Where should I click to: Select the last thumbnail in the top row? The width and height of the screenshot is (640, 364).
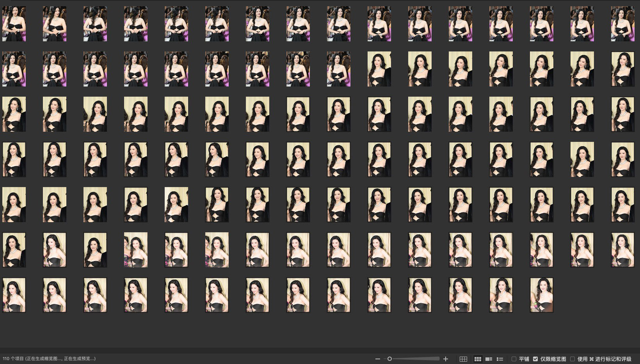(x=622, y=24)
